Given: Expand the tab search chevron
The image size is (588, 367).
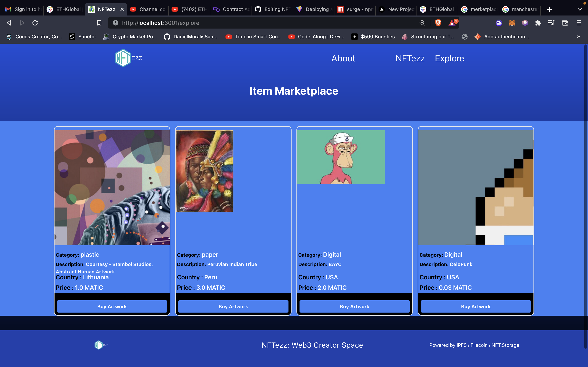Looking at the screenshot, I should (580, 9).
